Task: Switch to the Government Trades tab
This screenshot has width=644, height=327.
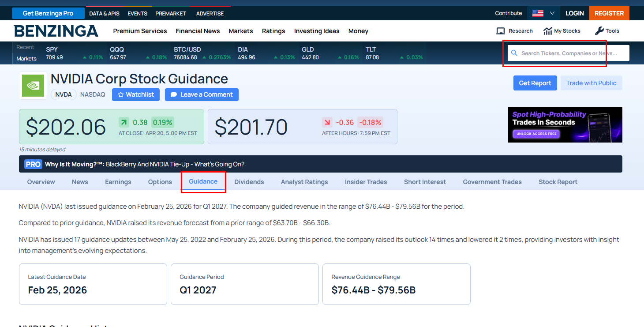Action: pos(492,182)
